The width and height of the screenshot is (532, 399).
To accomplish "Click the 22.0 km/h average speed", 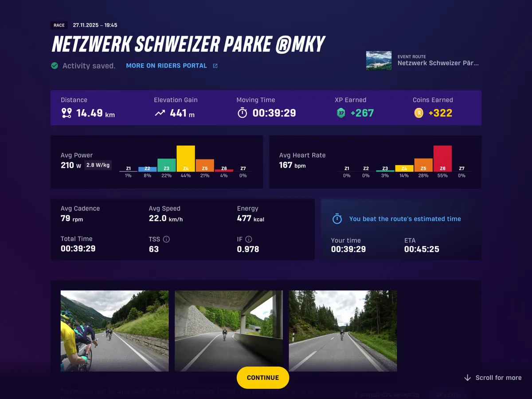I will click(166, 219).
